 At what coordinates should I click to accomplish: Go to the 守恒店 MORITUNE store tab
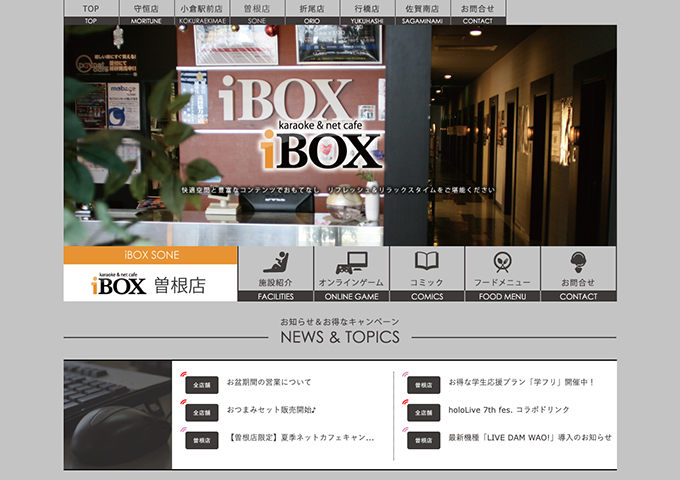(x=146, y=13)
